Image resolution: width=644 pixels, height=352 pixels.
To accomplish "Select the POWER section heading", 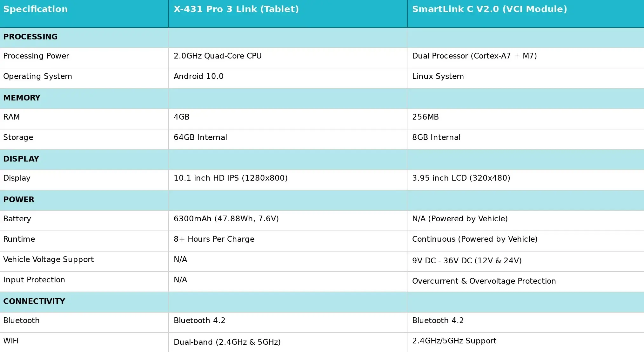I will 19,200.
